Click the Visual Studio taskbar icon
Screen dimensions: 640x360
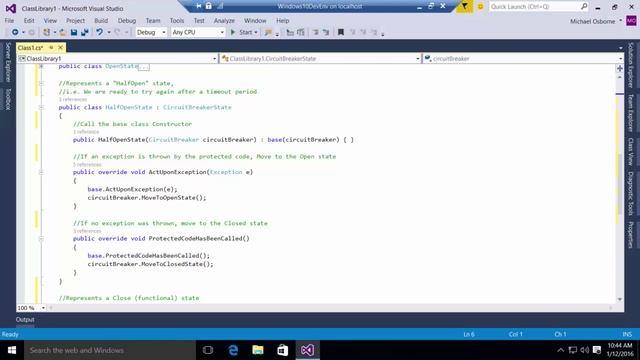pyautogui.click(x=307, y=350)
